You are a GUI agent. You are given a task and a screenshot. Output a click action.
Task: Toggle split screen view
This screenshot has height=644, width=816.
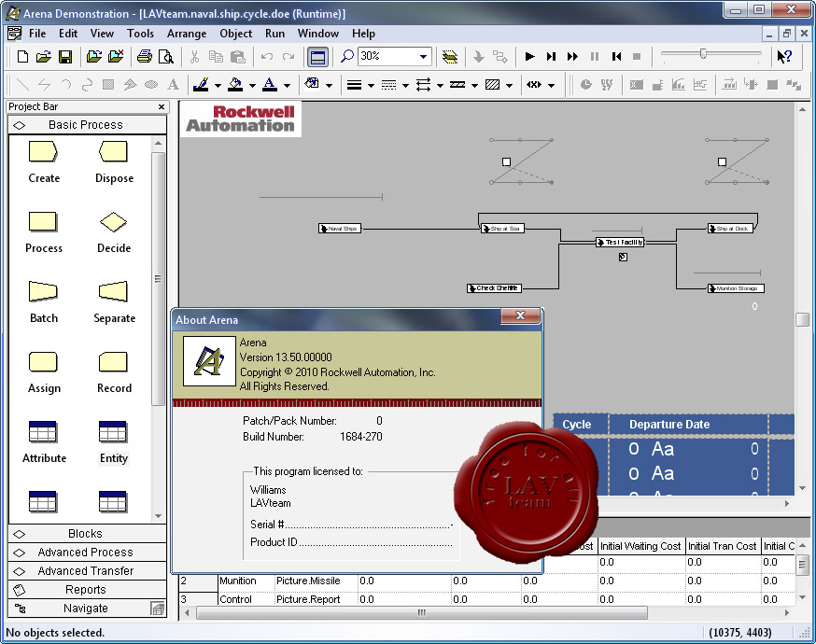click(317, 57)
